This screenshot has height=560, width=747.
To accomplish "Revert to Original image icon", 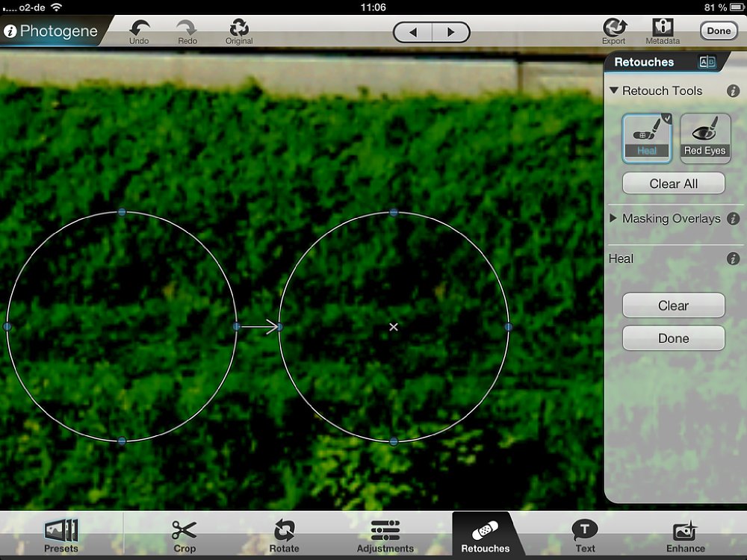I will [239, 28].
